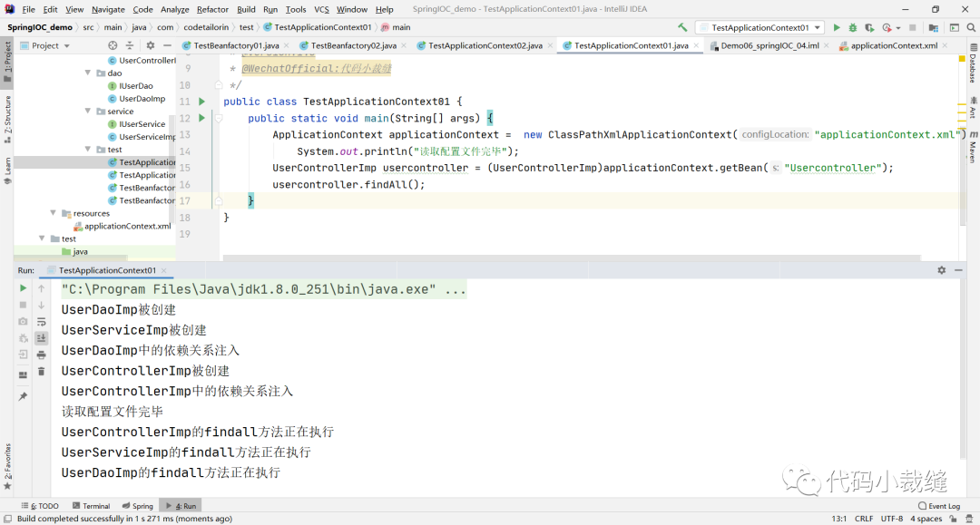This screenshot has width=980, height=525.
Task: Open the Event Log
Action: tap(939, 506)
